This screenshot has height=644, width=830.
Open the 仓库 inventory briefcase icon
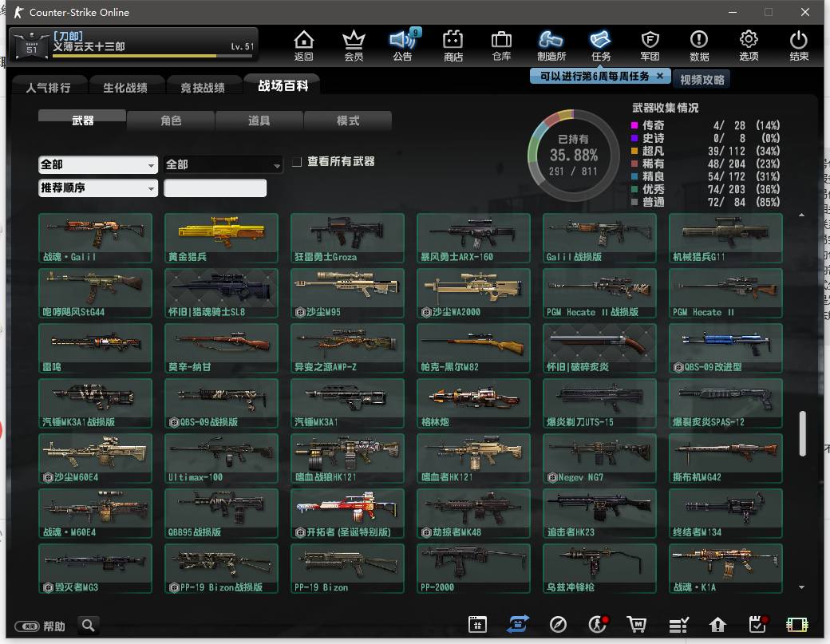(501, 45)
